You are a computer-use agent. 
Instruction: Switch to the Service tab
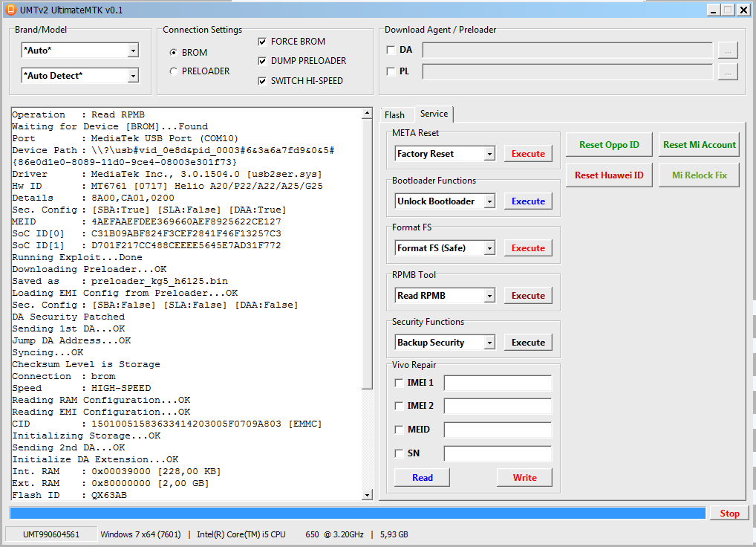coord(434,114)
